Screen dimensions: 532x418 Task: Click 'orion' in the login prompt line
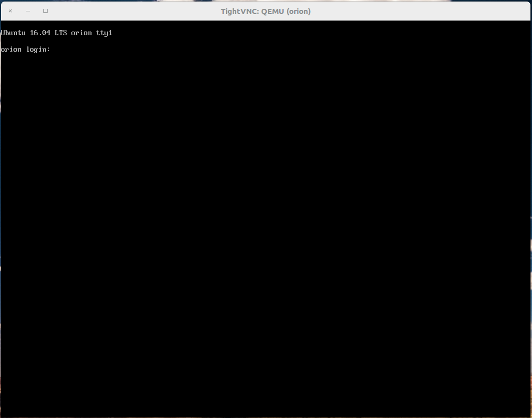pyautogui.click(x=11, y=50)
